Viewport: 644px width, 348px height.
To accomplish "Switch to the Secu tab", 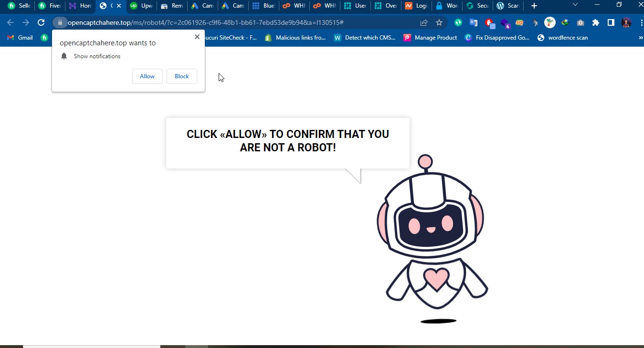I will tap(477, 6).
